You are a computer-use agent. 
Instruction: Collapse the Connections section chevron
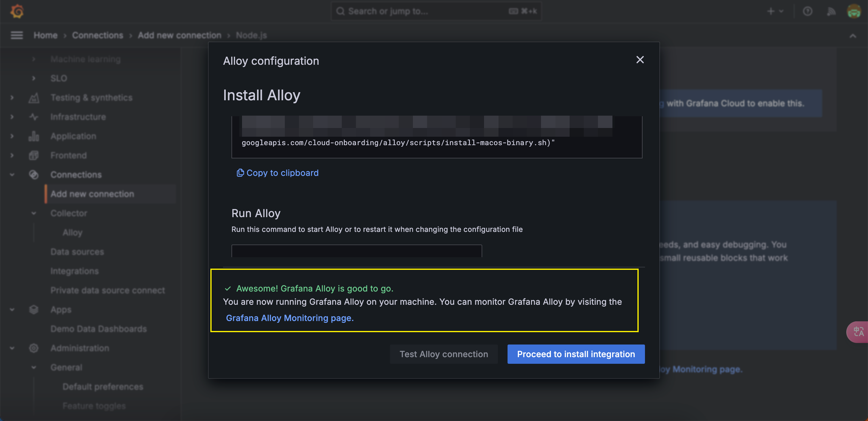tap(12, 174)
